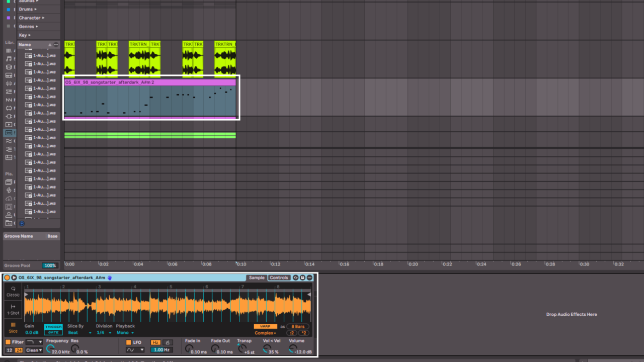Click the Name column header in the browser

coord(39,45)
